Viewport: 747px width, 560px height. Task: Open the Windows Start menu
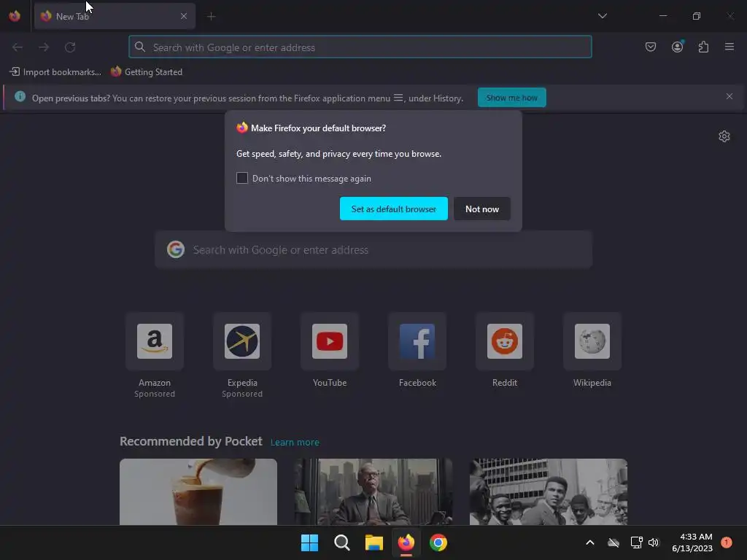point(309,542)
